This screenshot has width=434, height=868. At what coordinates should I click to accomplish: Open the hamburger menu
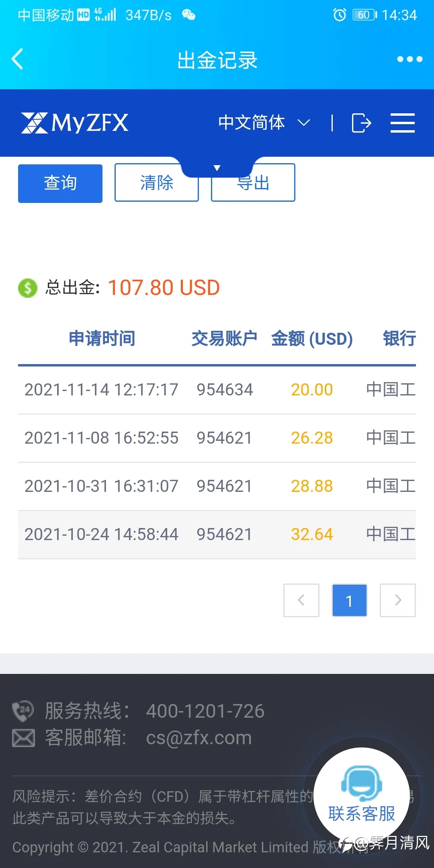click(x=403, y=123)
